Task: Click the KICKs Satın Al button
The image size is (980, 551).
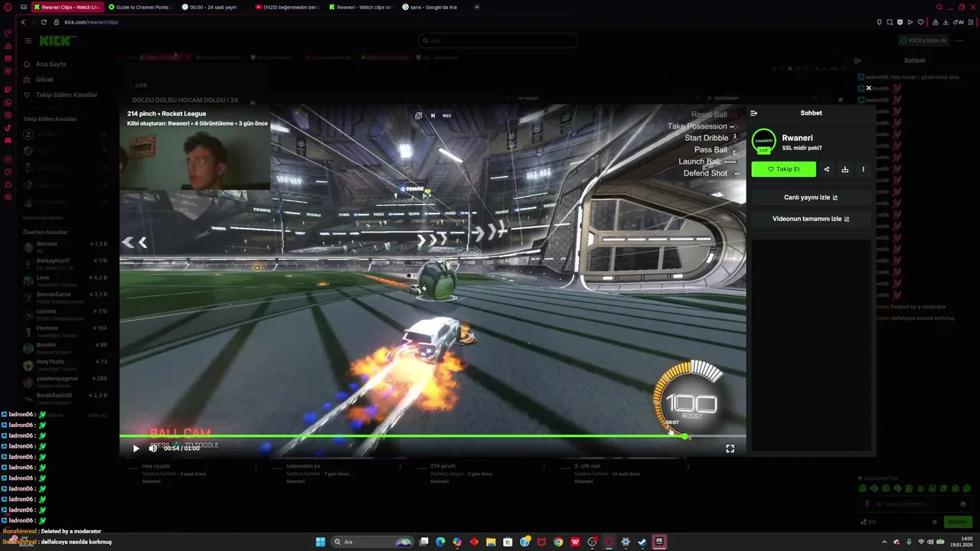Action: pyautogui.click(x=923, y=41)
